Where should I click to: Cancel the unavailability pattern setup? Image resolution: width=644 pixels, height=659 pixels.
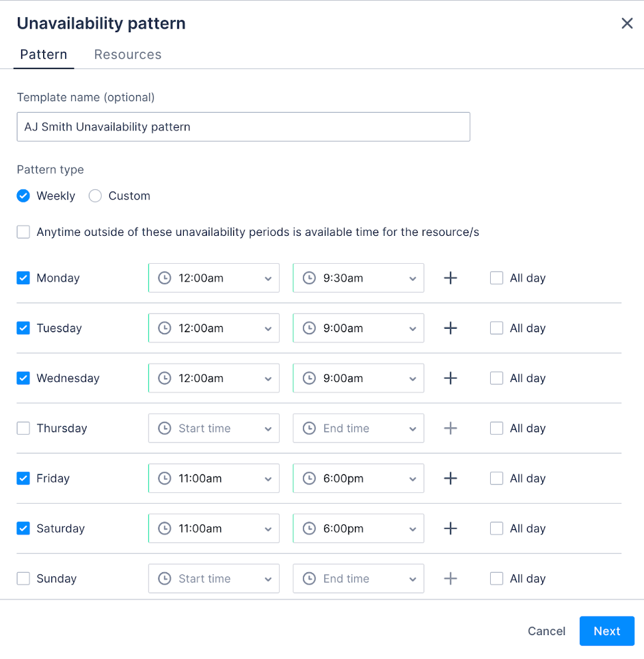(546, 631)
